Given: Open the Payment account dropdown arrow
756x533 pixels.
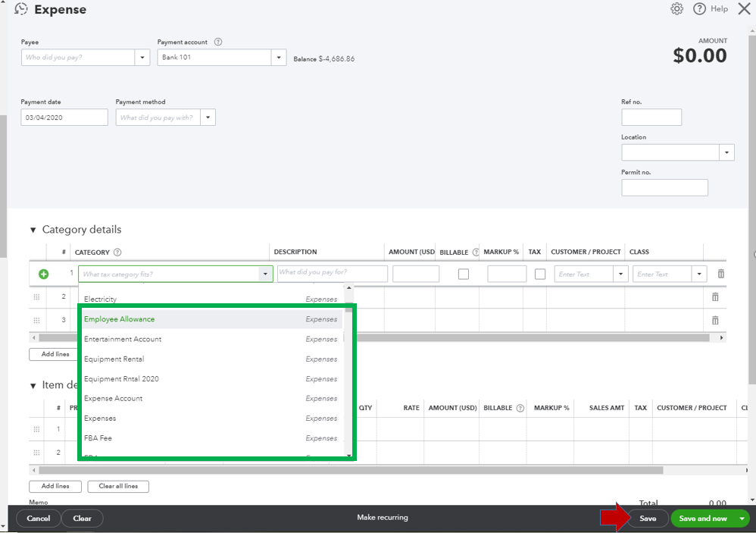Looking at the screenshot, I should click(x=279, y=58).
